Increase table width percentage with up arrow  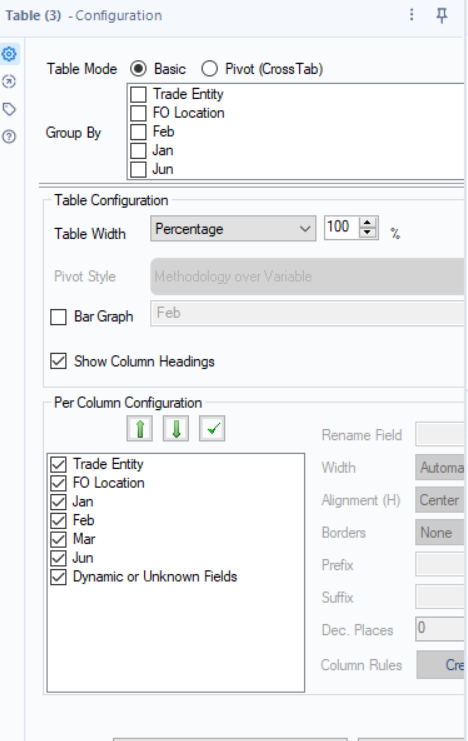coord(367,223)
